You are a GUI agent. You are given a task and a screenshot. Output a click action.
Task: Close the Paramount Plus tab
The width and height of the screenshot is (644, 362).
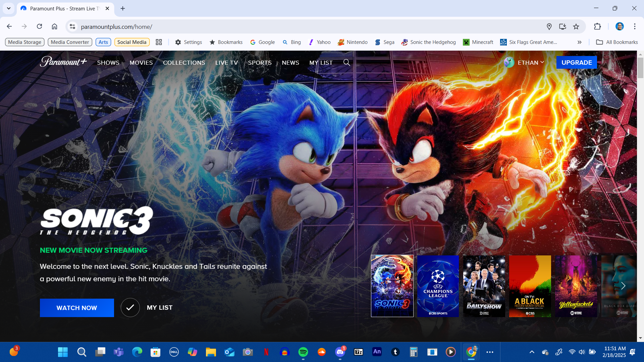(107, 8)
